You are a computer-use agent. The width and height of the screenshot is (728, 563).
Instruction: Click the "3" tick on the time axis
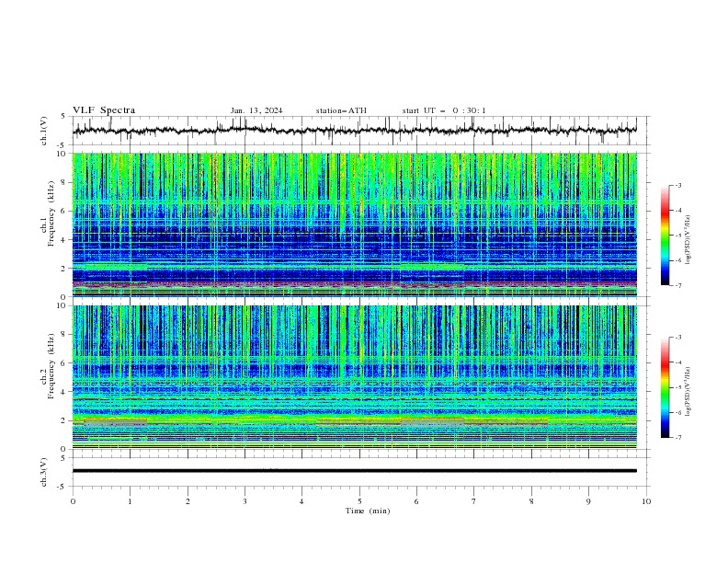[245, 501]
